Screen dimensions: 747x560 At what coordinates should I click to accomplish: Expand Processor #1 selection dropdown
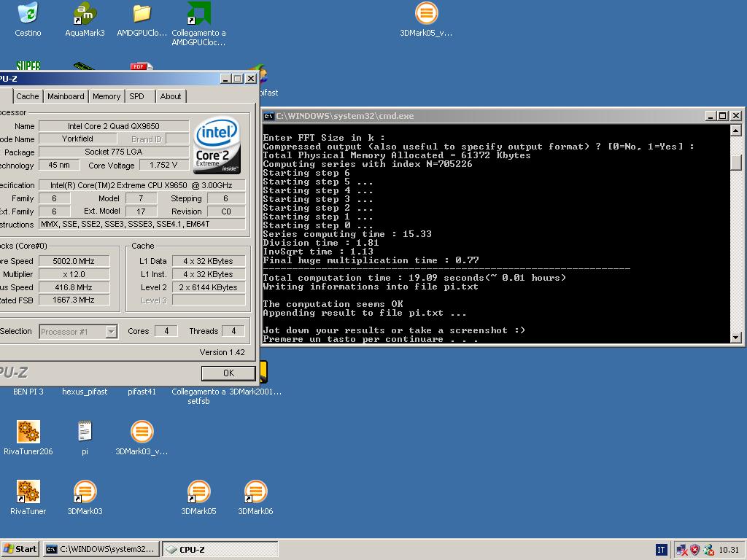tap(112, 332)
